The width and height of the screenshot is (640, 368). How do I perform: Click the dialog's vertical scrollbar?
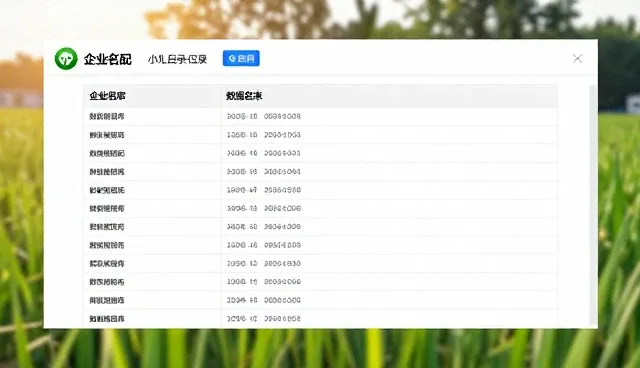593,205
